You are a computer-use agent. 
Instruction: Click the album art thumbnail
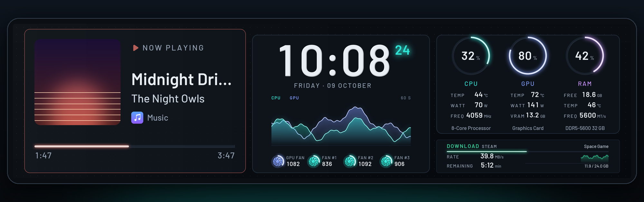pos(78,82)
